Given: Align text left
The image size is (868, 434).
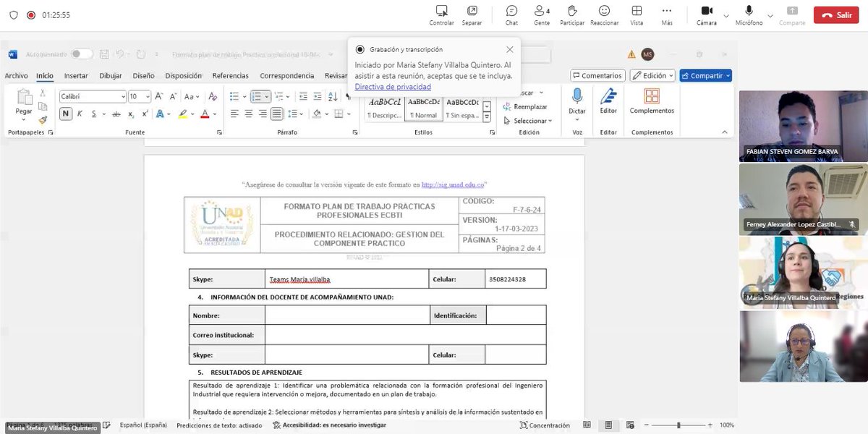Looking at the screenshot, I should click(x=234, y=114).
